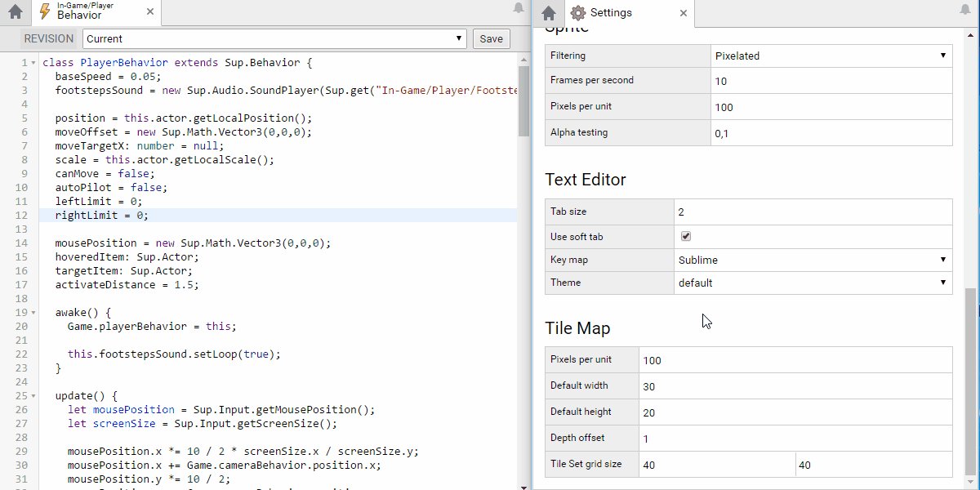Place cursor on leftLimit = 0 line

[x=99, y=201]
